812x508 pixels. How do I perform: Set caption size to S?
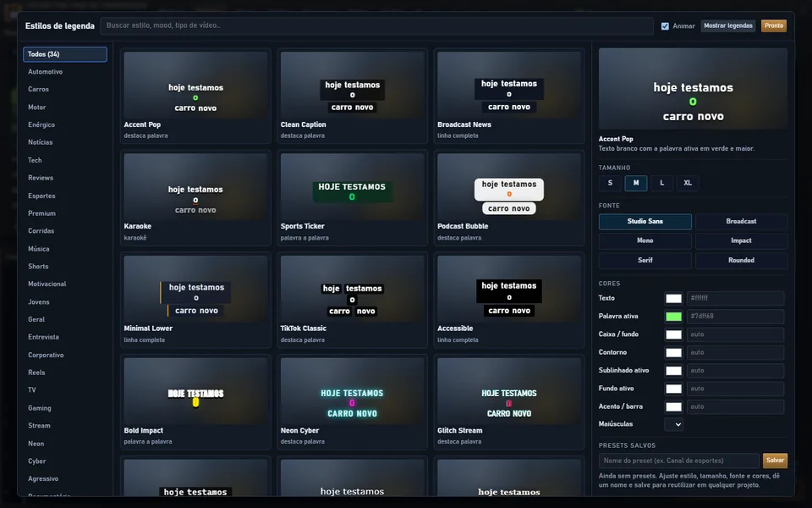click(x=610, y=183)
